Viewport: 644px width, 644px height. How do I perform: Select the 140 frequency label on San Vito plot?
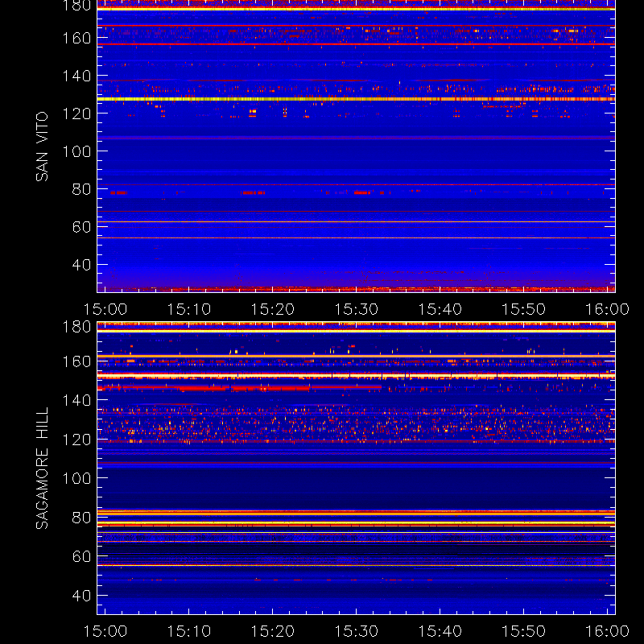(76, 76)
